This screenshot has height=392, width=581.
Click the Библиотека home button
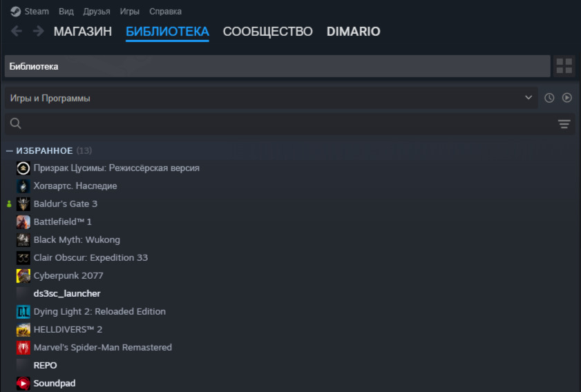(276, 66)
